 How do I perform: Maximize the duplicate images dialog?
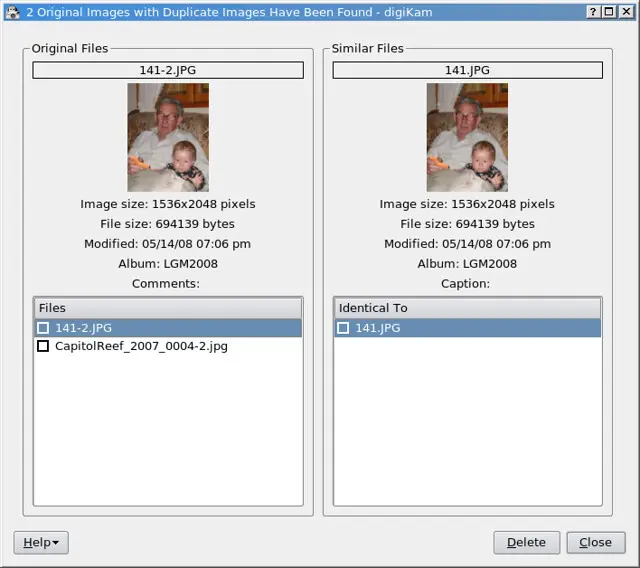(x=609, y=12)
